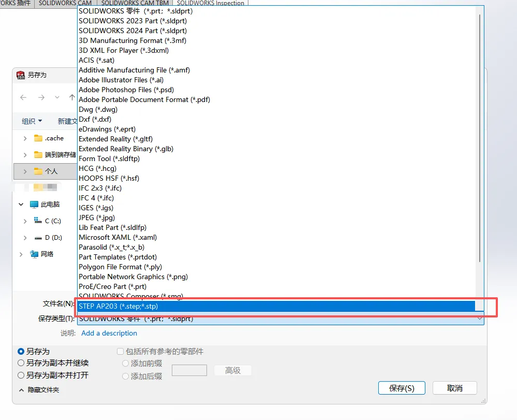
Task: Choose HOOPS HSF (*.hsf) format
Action: point(277,179)
